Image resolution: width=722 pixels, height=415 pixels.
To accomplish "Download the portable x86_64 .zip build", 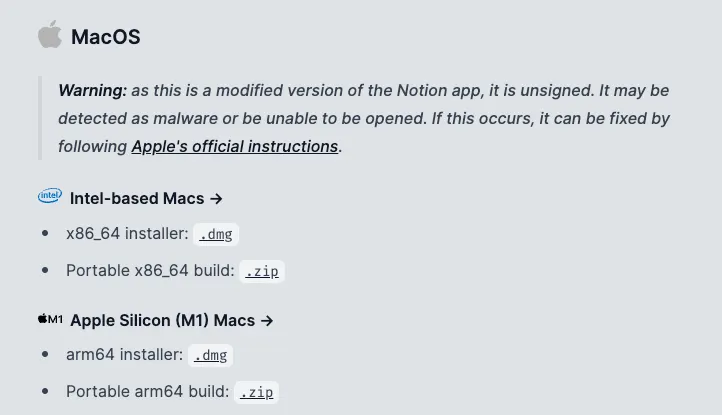I will pyautogui.click(x=263, y=270).
